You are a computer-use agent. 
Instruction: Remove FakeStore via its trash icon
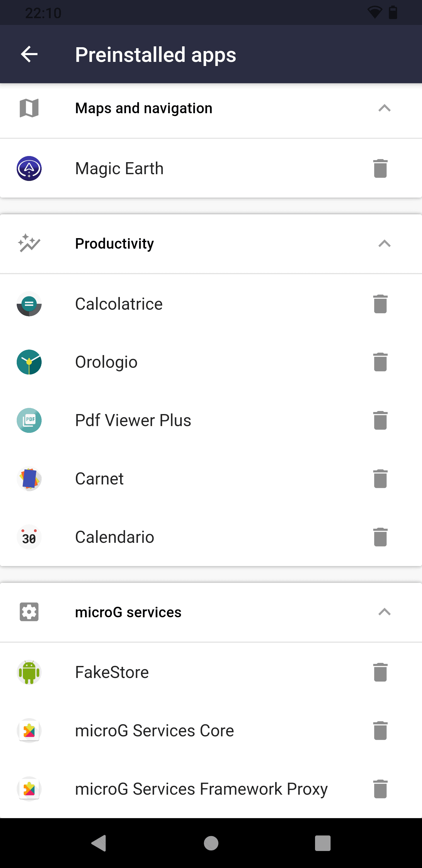pos(380,672)
